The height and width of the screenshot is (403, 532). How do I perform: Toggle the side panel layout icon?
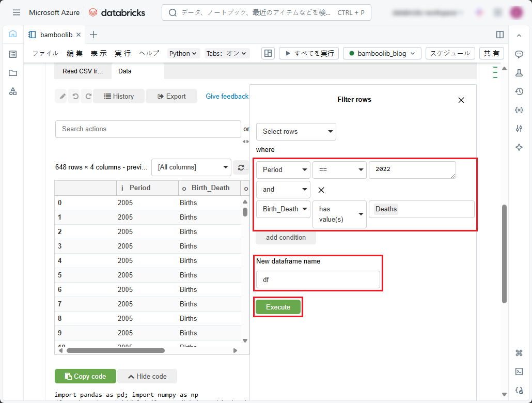pyautogui.click(x=499, y=35)
